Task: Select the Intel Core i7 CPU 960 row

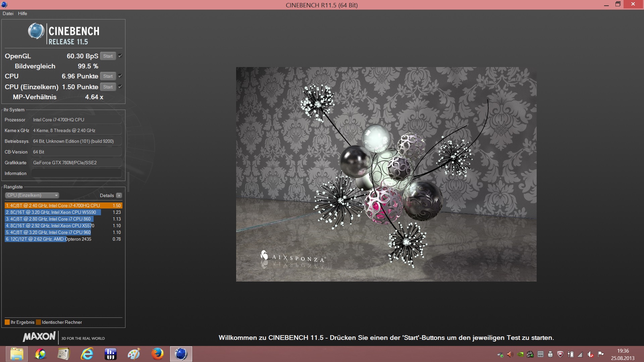Action: (x=63, y=232)
